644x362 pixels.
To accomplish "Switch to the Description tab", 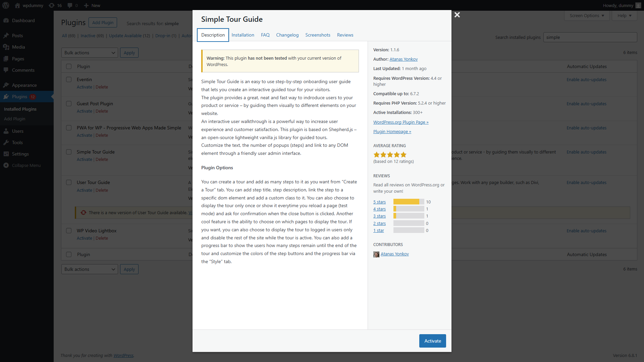I will click(213, 35).
